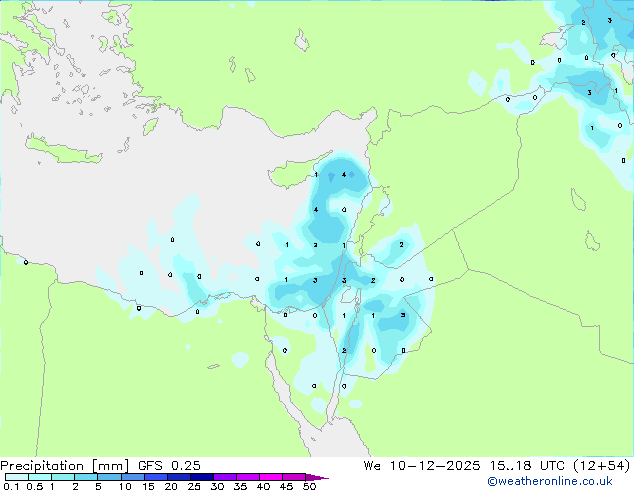Click the "5" legend scale label

[x=98, y=486]
